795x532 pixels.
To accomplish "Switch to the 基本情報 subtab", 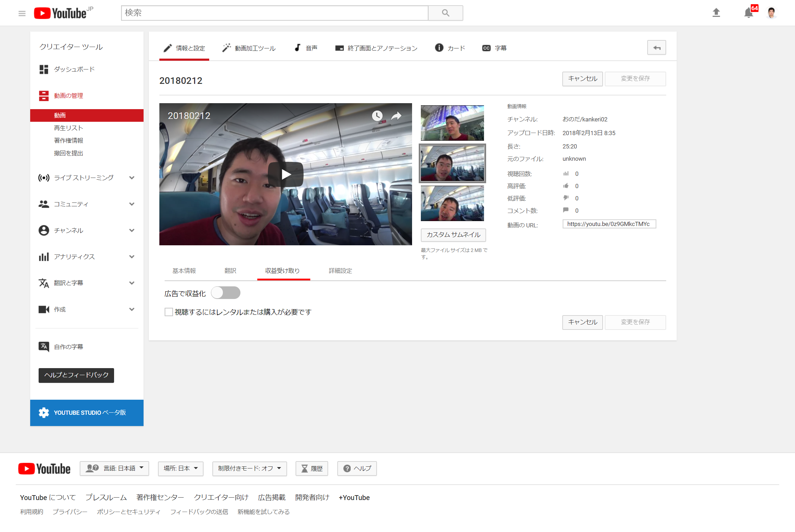I will coord(184,271).
